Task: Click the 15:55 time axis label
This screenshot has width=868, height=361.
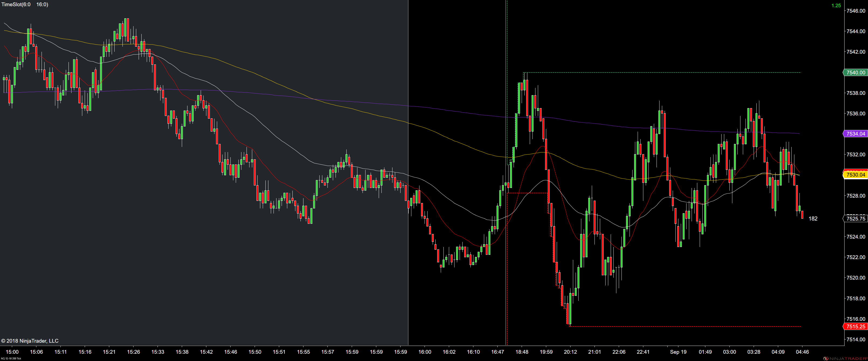Action: click(x=303, y=352)
